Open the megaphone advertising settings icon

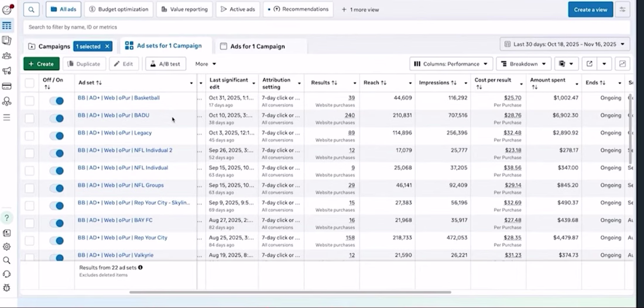coord(6,71)
